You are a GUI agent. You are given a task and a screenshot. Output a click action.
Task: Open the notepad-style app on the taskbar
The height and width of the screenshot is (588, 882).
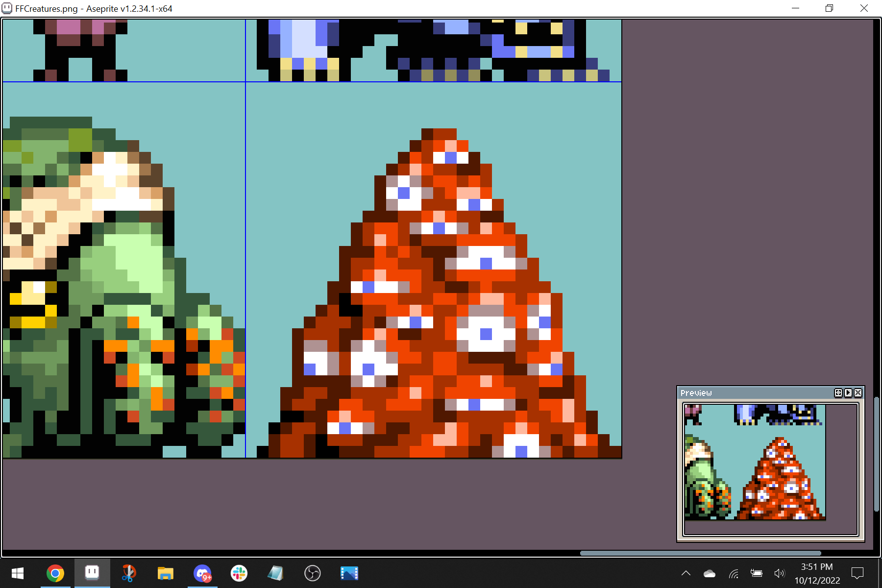[x=276, y=573]
